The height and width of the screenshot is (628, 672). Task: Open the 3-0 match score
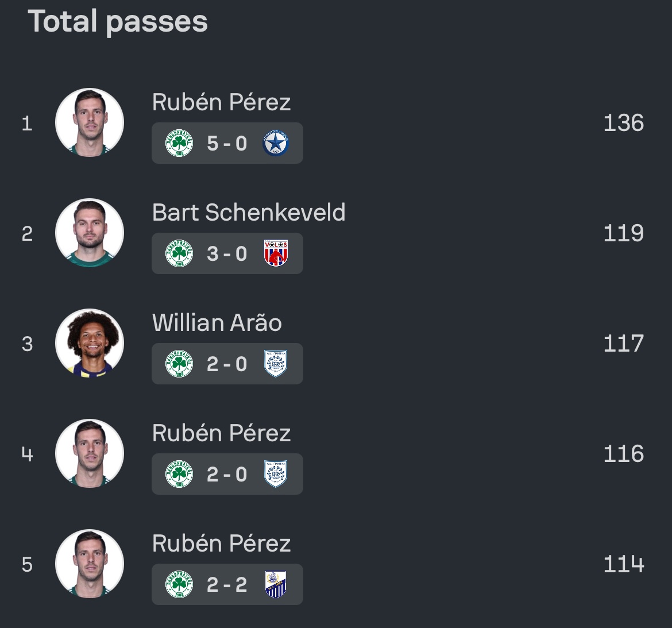[x=227, y=253]
